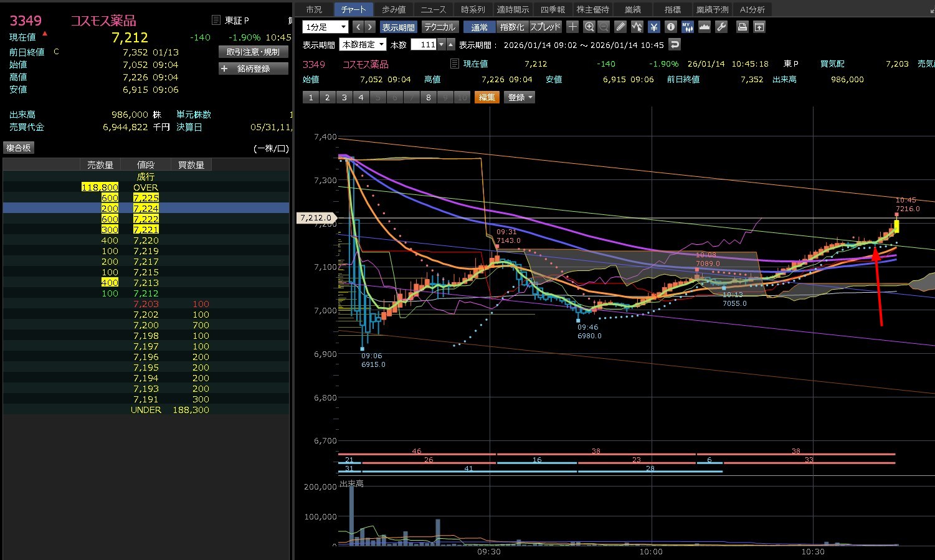
Task: Select the pencil drawing tool
Action: [620, 27]
